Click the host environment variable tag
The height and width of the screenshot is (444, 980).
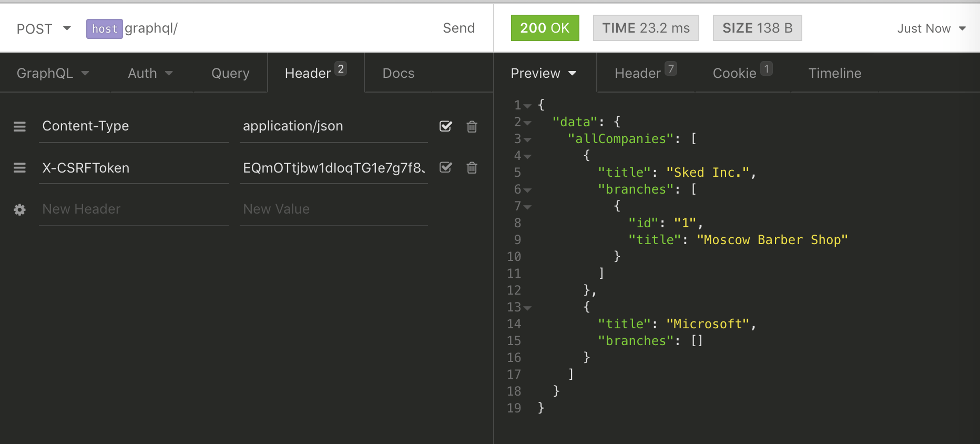point(104,28)
